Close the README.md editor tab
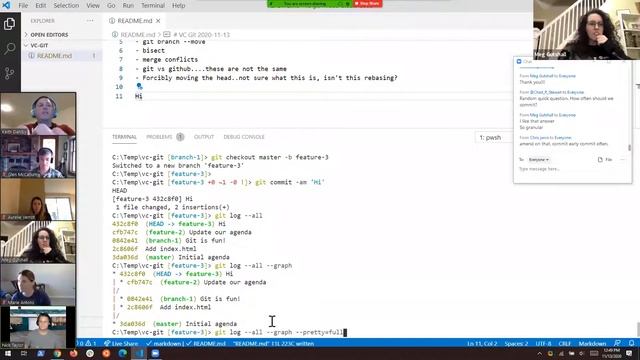This screenshot has width=640, height=360. coord(158,21)
